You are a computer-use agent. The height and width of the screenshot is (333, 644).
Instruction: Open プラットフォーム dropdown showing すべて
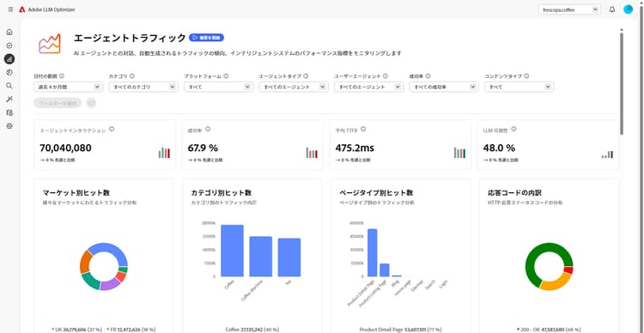218,87
